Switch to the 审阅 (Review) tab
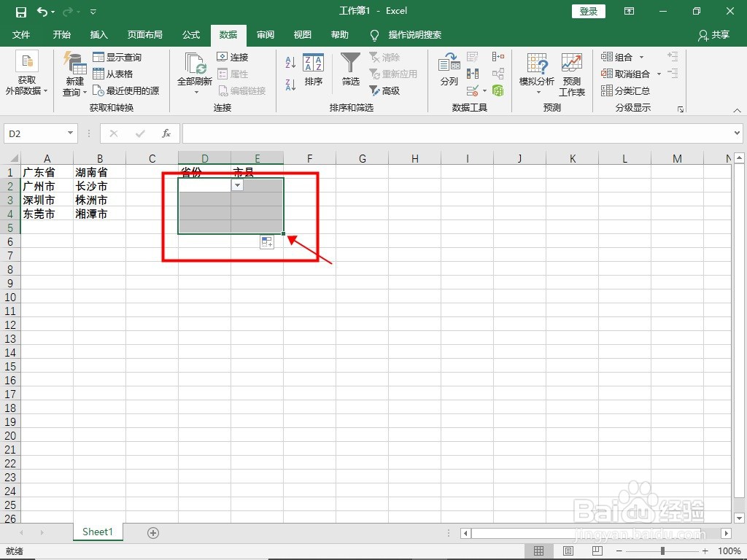The width and height of the screenshot is (747, 560). [266, 35]
